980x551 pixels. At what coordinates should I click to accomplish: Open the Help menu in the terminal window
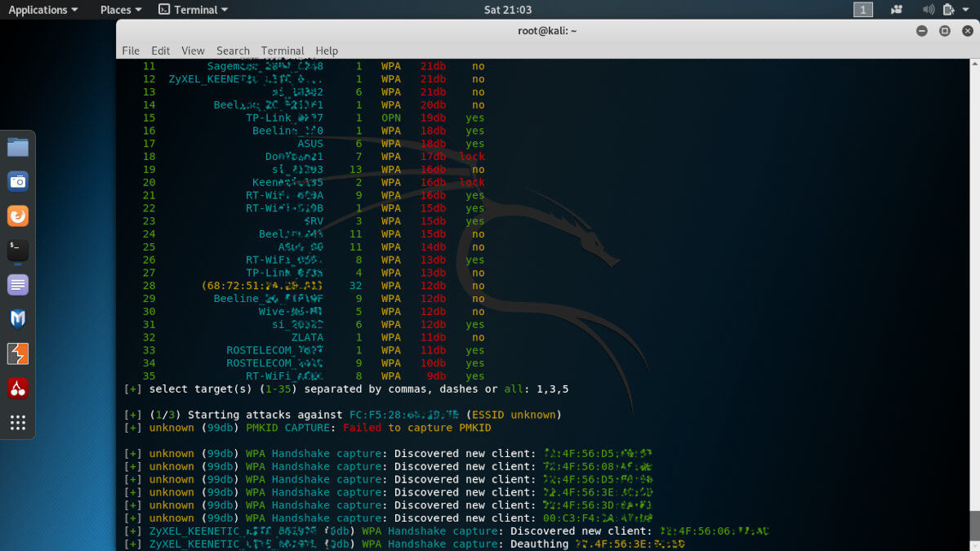327,51
